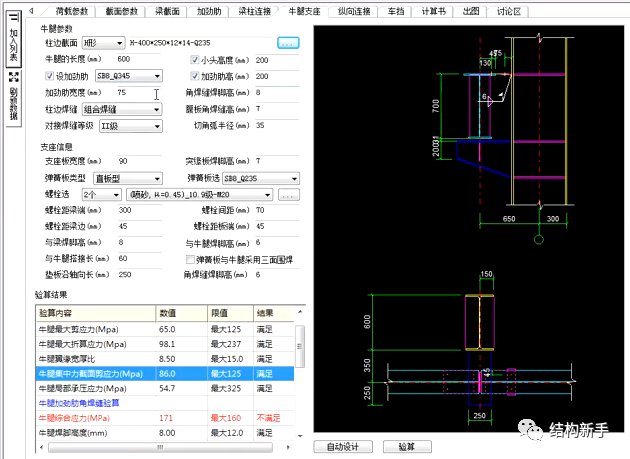Select the 牛腿最大折算应力(Mpa) result row

click(x=165, y=344)
